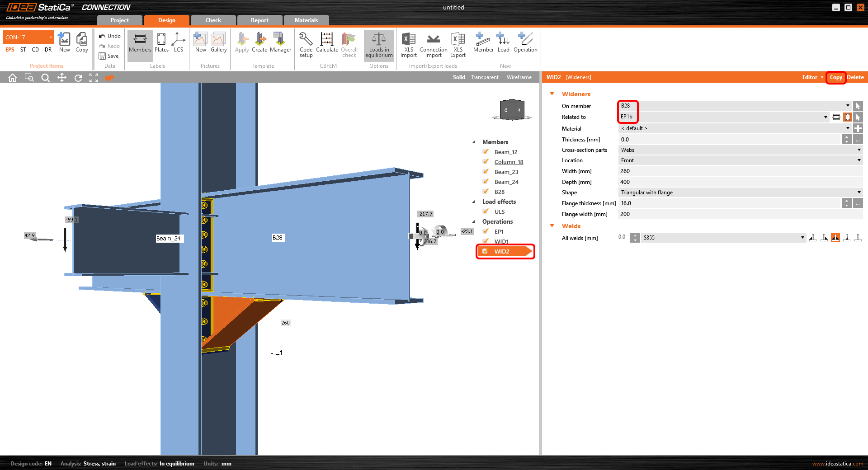868x470 pixels.
Task: Collapse the Wideners section triangle
Action: [552, 94]
